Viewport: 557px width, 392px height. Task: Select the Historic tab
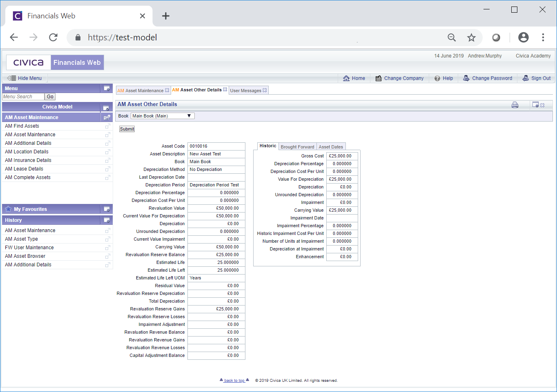268,146
